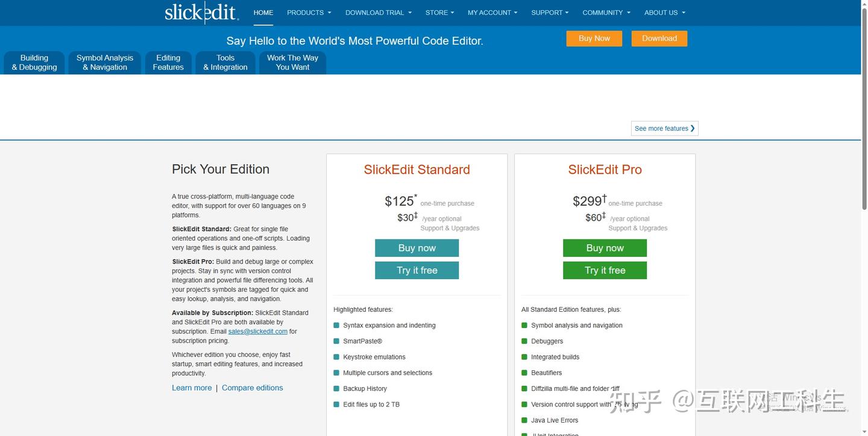868x436 pixels.
Task: Click the See more features link
Action: (x=664, y=128)
